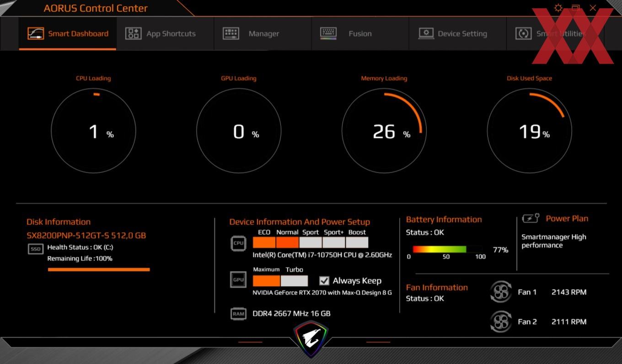The image size is (622, 364).
Task: Click the Power Plan heading
Action: (x=567, y=219)
